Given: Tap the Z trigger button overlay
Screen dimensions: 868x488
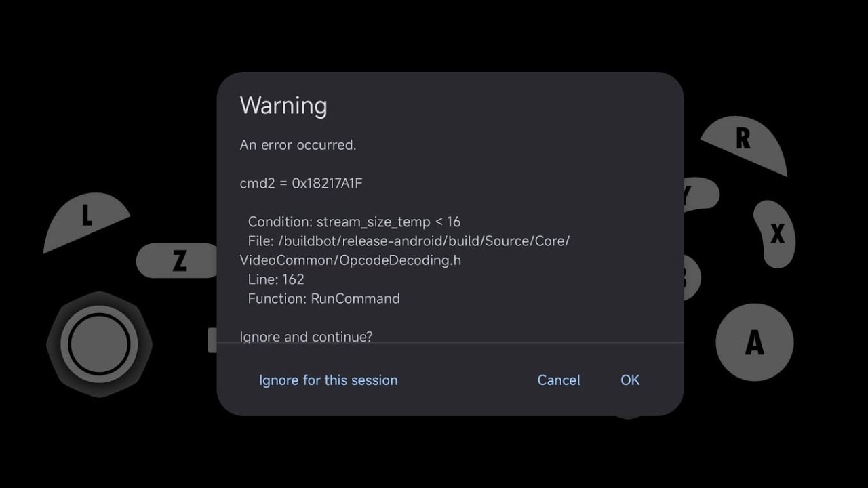Looking at the screenshot, I should (x=178, y=260).
